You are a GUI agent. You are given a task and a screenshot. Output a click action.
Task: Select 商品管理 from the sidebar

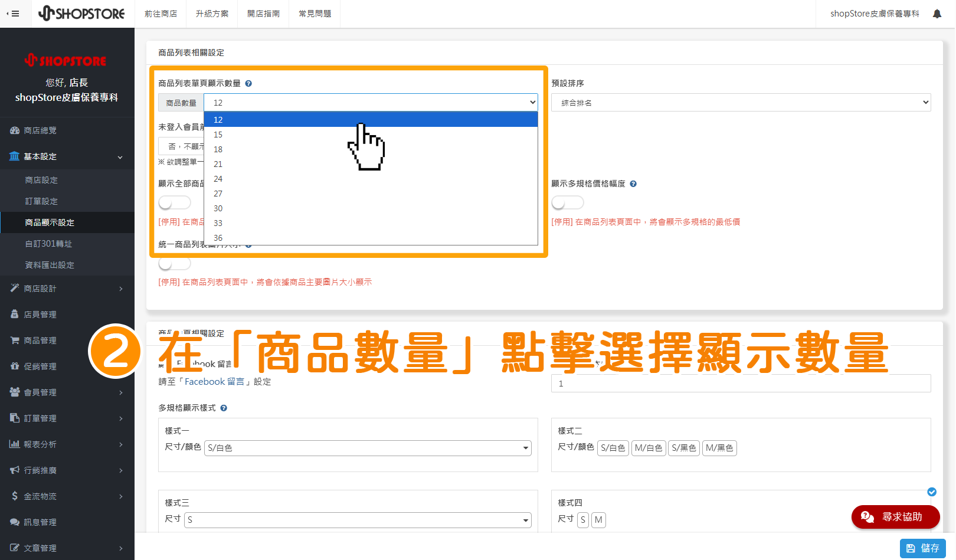click(x=40, y=340)
